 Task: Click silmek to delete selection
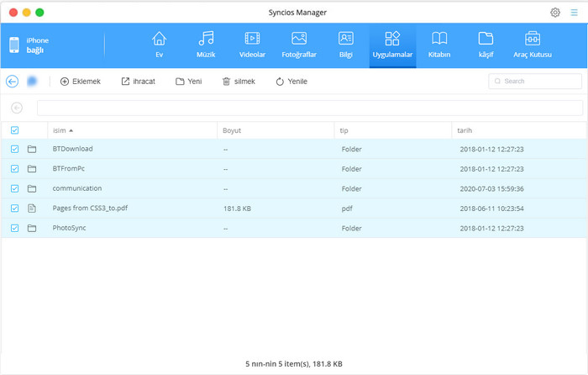[x=239, y=82]
